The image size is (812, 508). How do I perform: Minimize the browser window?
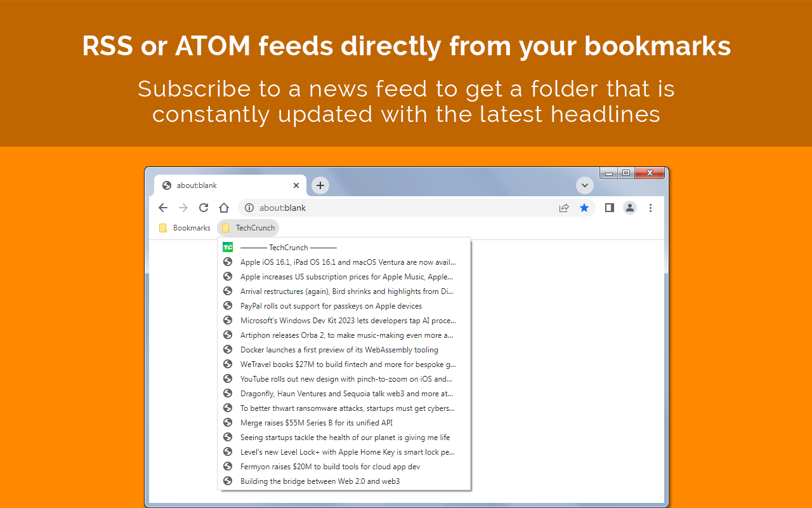click(x=609, y=173)
